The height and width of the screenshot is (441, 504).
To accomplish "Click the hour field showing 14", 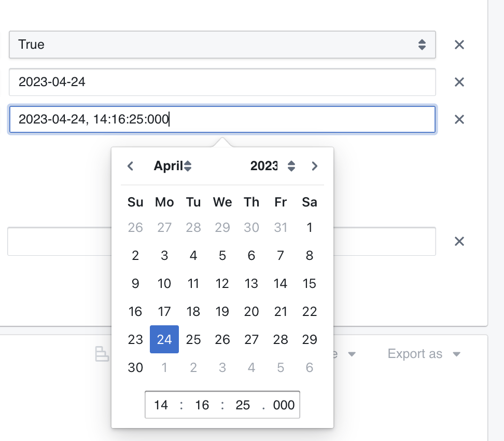I will 161,405.
